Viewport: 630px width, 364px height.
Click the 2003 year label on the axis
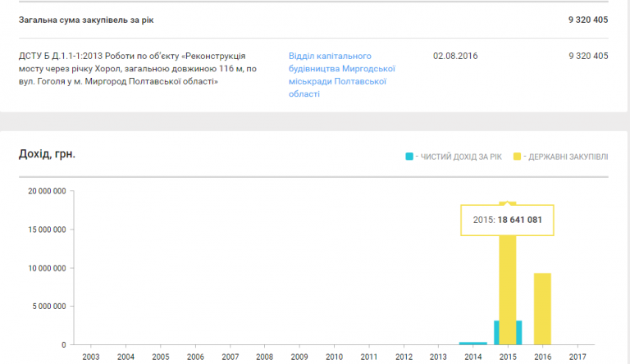[x=91, y=357]
